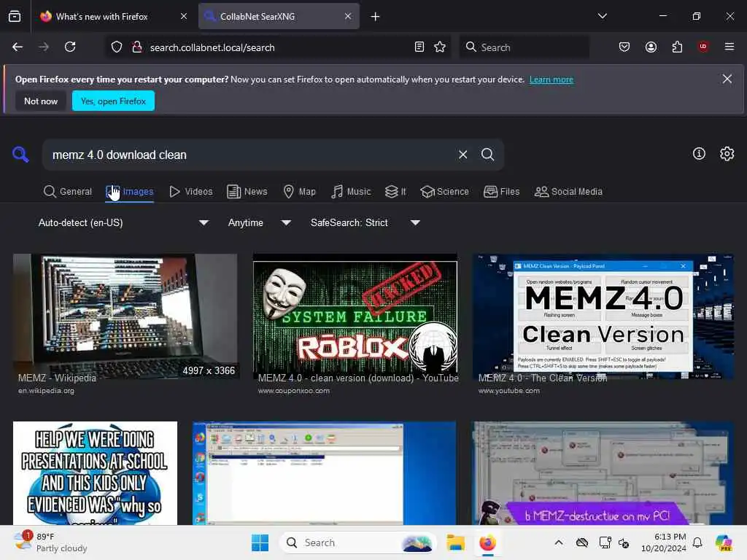Open the tracking protection shield icon

pos(117,47)
